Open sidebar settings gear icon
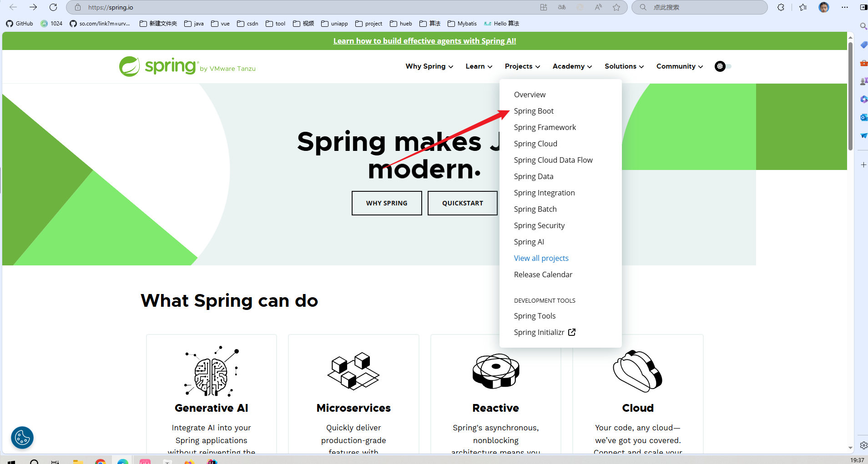This screenshot has width=868, height=464. [x=863, y=445]
